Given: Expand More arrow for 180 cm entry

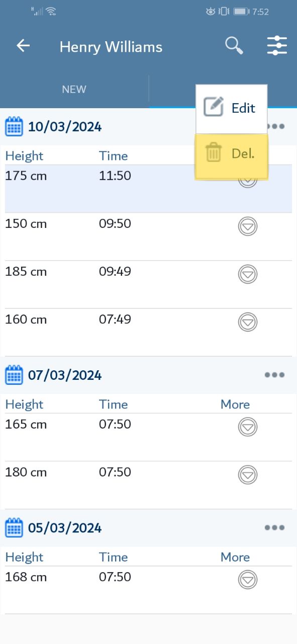Looking at the screenshot, I should [x=248, y=475].
